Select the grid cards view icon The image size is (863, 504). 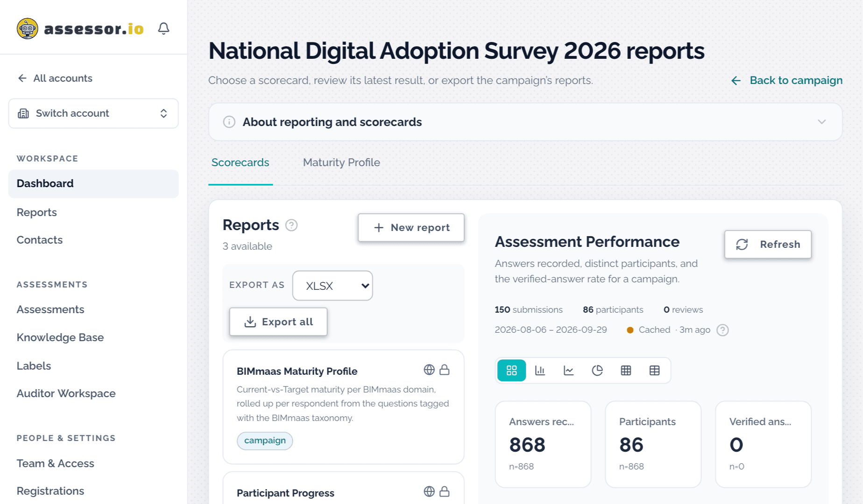[512, 371]
